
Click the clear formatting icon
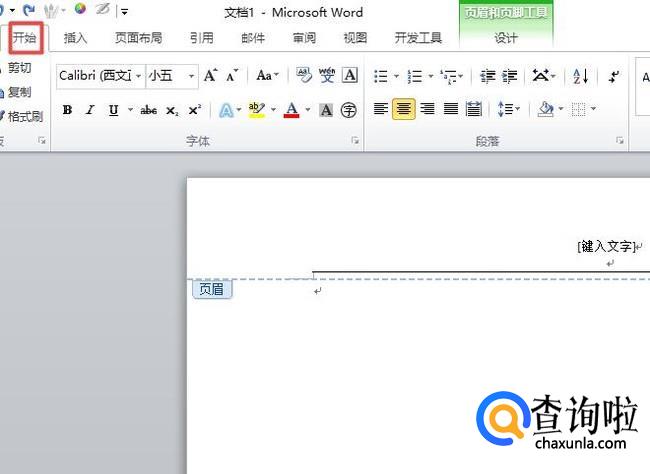(x=304, y=75)
